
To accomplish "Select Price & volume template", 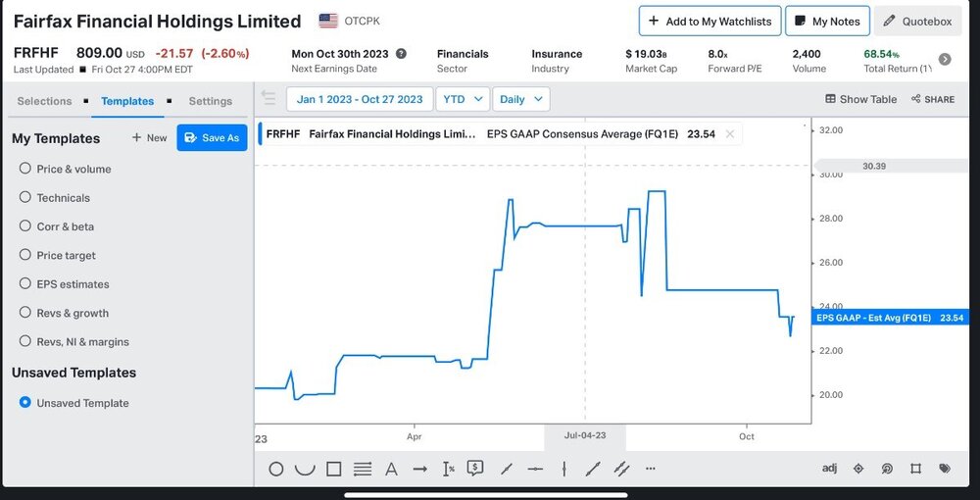I will pos(66,169).
